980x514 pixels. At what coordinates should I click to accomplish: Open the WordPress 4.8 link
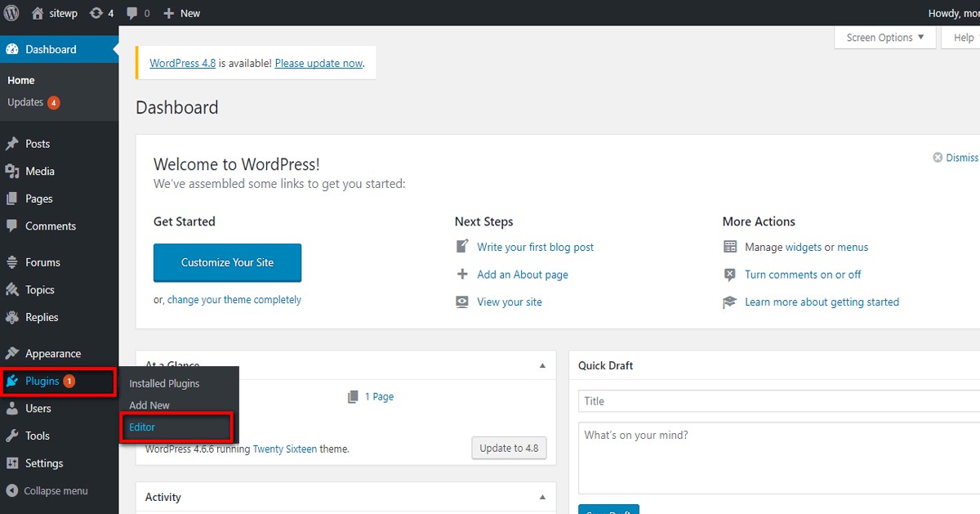coord(182,63)
